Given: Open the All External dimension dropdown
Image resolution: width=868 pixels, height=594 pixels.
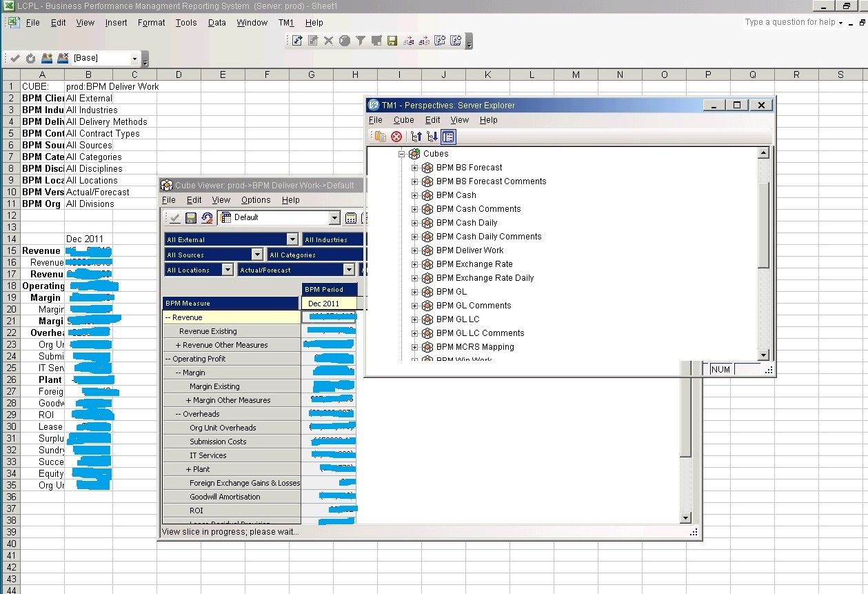Looking at the screenshot, I should pos(292,239).
